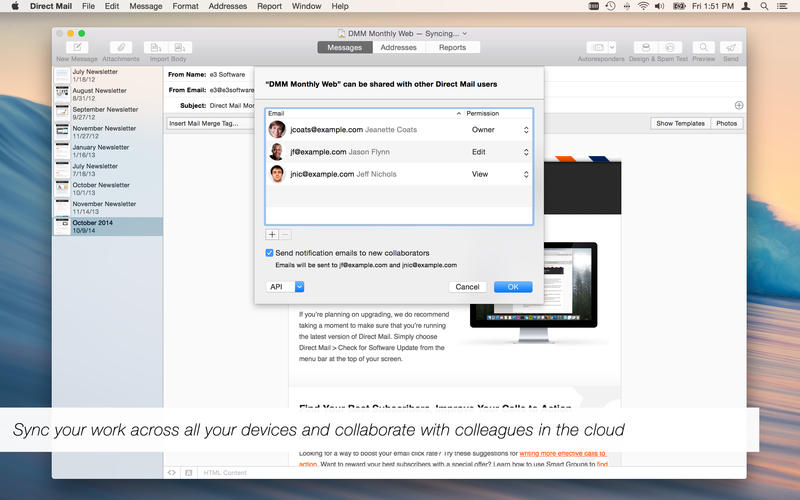800x500 pixels.
Task: Click the HTML source code view icon
Action: 171,473
